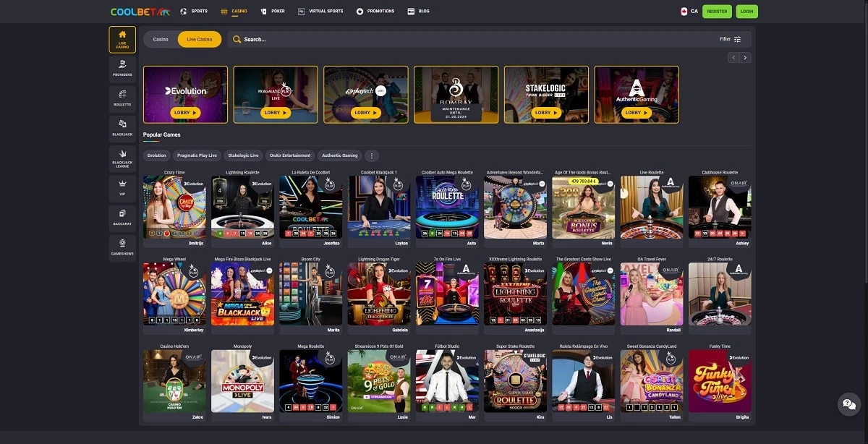Open Age Of The Gods Bonus Roulette

click(x=584, y=207)
